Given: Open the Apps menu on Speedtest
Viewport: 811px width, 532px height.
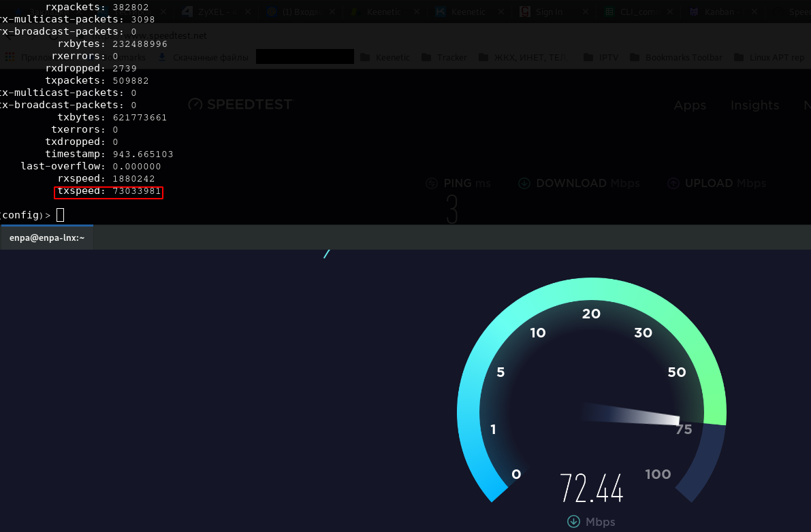Looking at the screenshot, I should (x=690, y=105).
